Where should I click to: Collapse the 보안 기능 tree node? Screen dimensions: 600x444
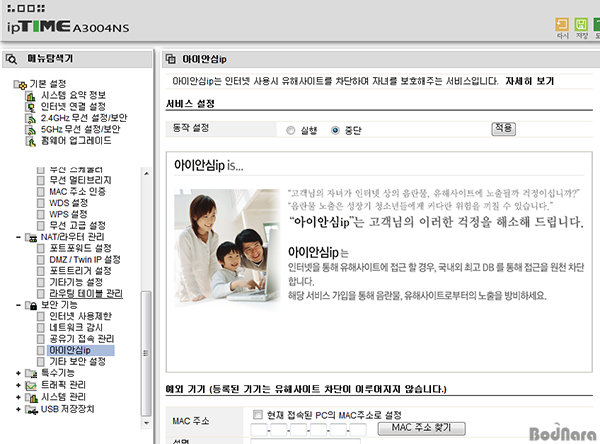pyautogui.click(x=18, y=305)
